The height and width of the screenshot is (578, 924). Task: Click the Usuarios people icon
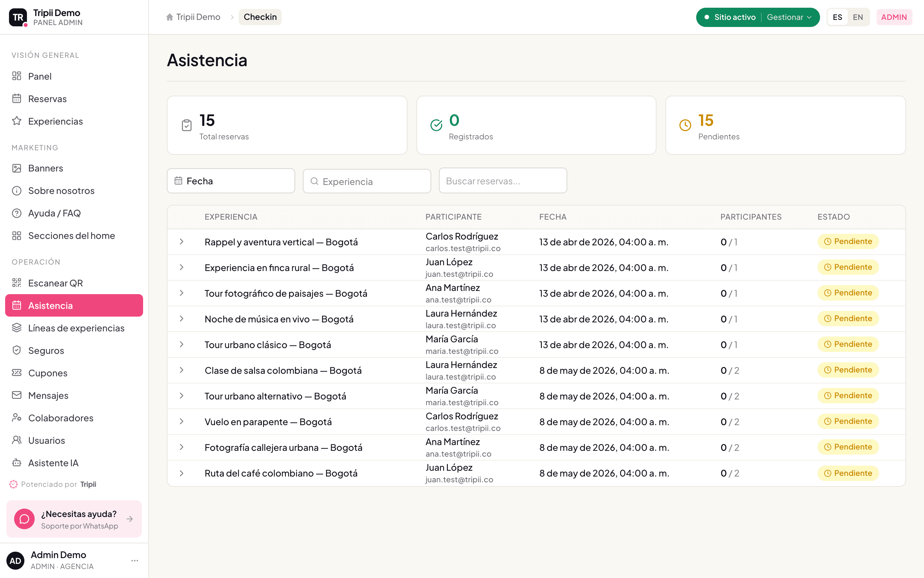(17, 440)
